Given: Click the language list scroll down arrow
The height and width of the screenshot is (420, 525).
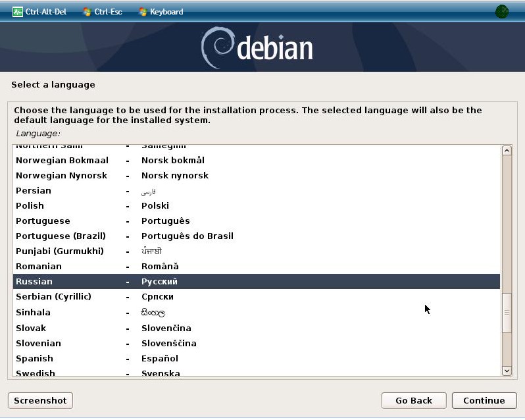Looking at the screenshot, I should point(507,371).
